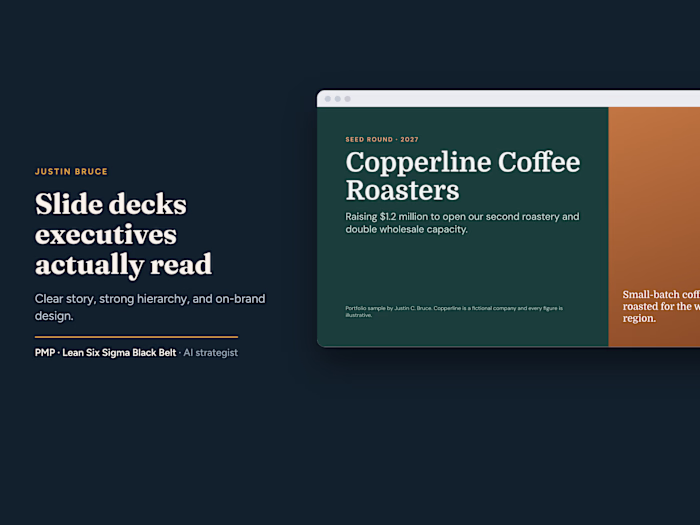This screenshot has height=525, width=700.
Task: Click the 'Small-batch' caption on copper panel
Action: click(x=661, y=306)
